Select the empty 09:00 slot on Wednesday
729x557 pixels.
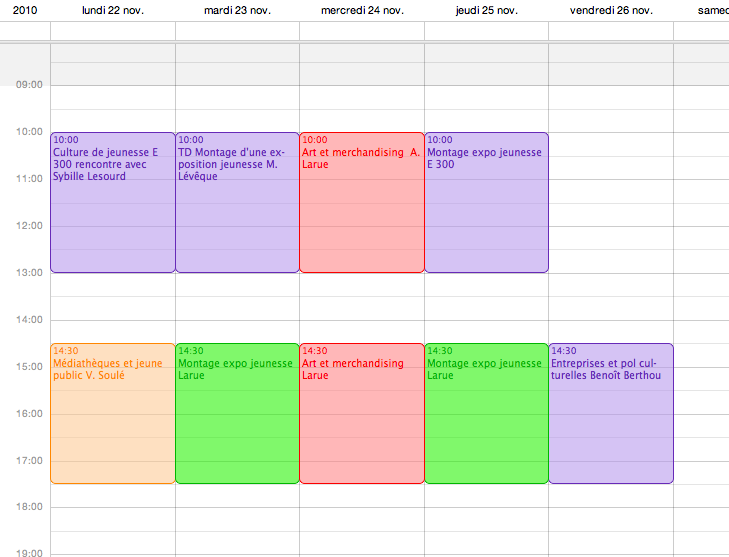pos(362,96)
